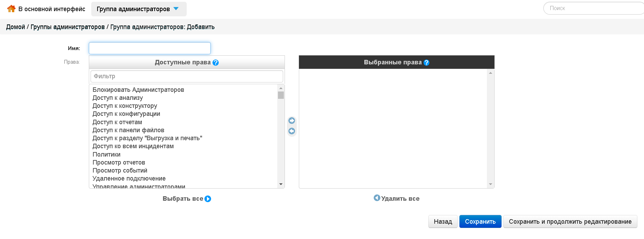Open help for Выбранные права
The height and width of the screenshot is (239, 644).
(426, 63)
